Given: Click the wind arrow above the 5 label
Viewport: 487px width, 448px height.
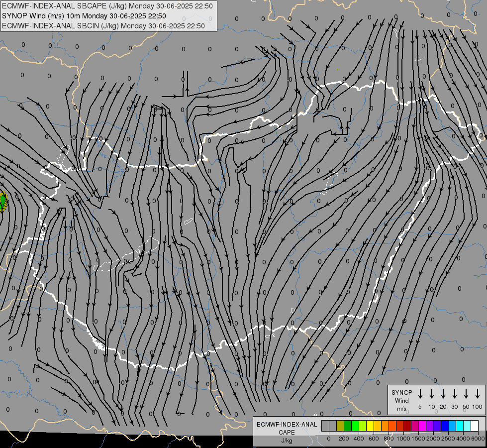Looking at the screenshot, I should click(x=420, y=393).
